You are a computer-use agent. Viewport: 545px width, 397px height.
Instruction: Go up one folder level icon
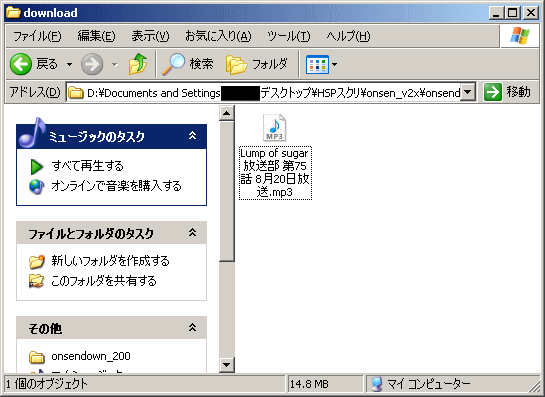[138, 64]
